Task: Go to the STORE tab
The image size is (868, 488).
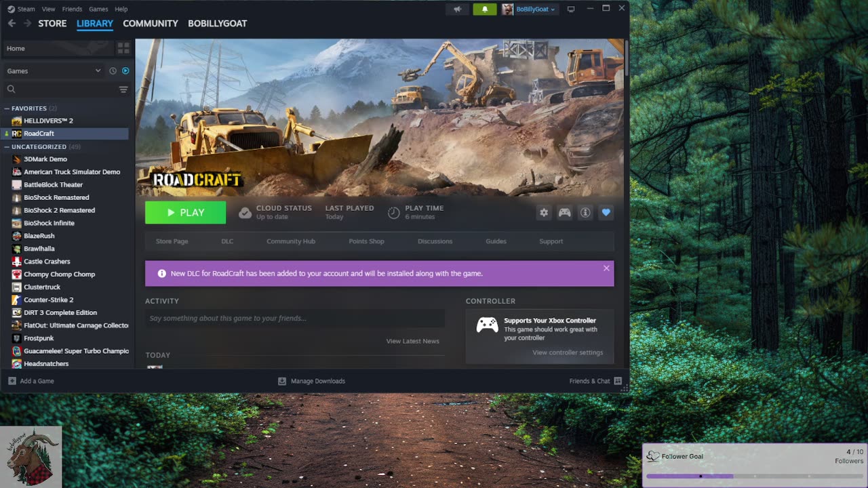Action: pos(52,23)
